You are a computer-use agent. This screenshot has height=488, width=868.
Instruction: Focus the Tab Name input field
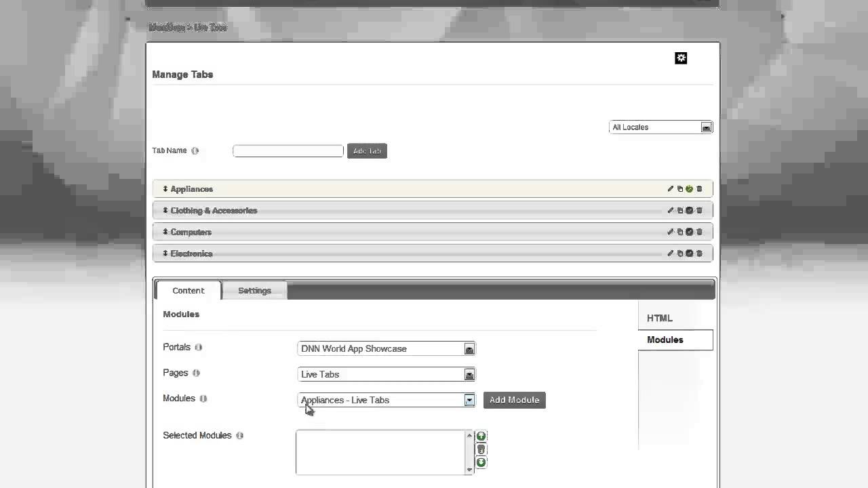point(288,150)
